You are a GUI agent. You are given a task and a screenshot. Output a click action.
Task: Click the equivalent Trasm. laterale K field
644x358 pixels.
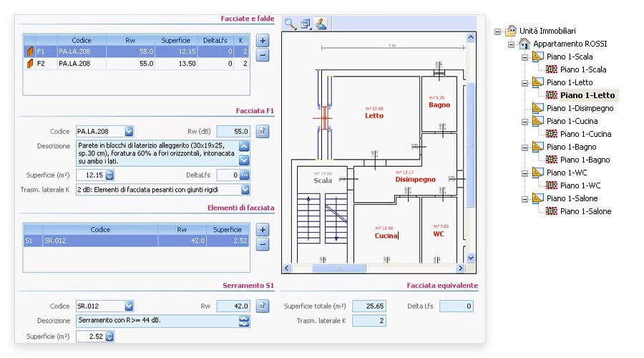(369, 321)
